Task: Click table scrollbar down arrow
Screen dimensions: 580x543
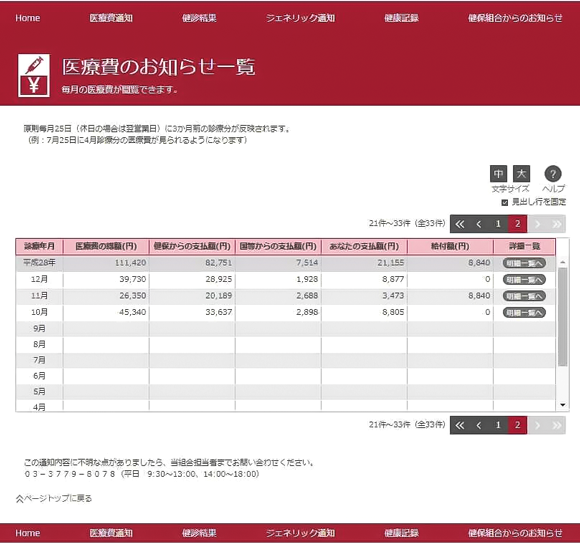Action: (563, 405)
